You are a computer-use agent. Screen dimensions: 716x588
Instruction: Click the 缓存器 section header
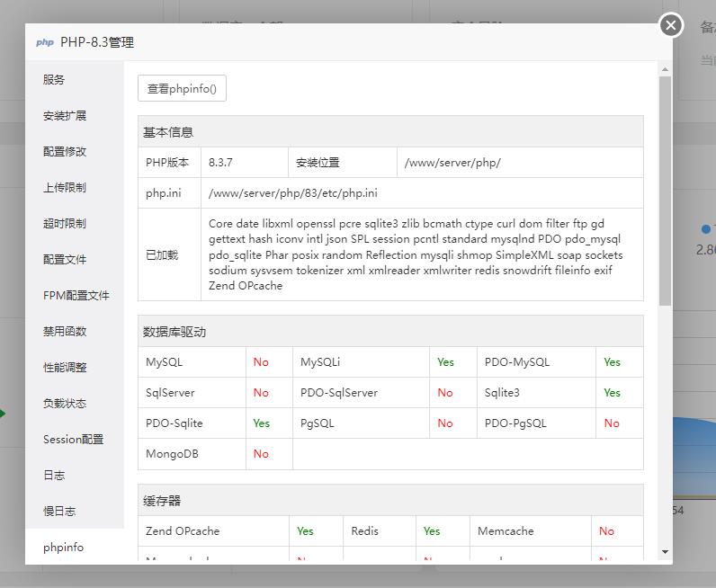390,501
